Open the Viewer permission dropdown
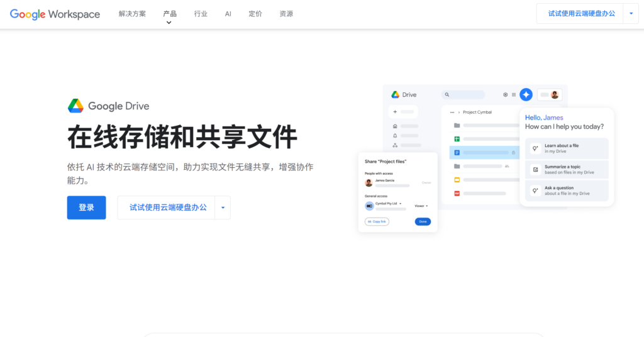Viewport: 644px width, 337px height. pos(421,206)
